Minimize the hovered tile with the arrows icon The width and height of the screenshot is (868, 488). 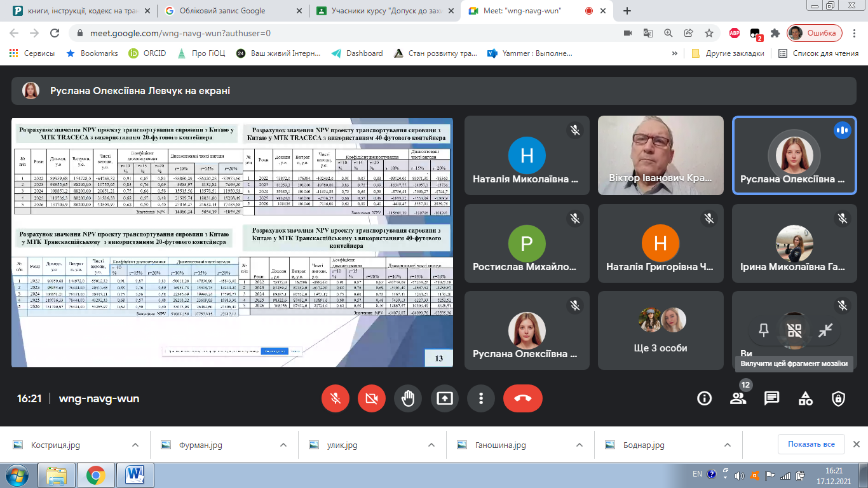825,330
